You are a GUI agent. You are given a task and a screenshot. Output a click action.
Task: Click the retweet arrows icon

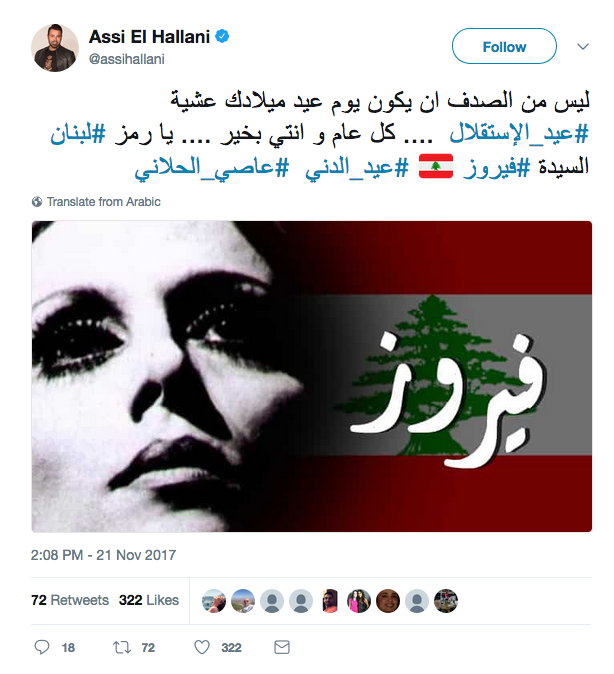coord(122,647)
